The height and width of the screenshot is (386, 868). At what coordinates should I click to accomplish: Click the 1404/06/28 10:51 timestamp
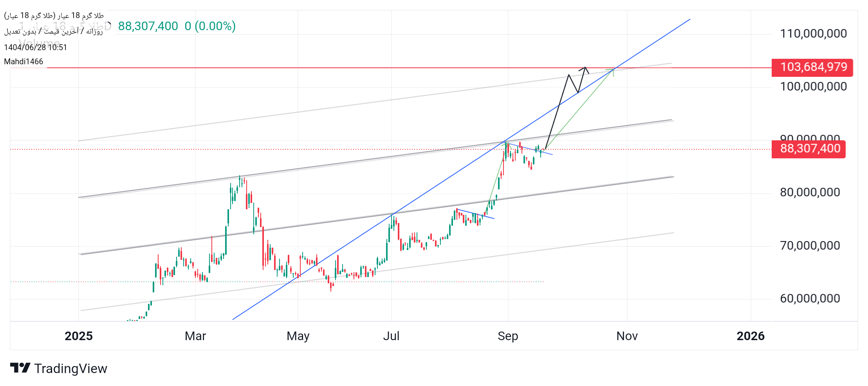[x=36, y=47]
